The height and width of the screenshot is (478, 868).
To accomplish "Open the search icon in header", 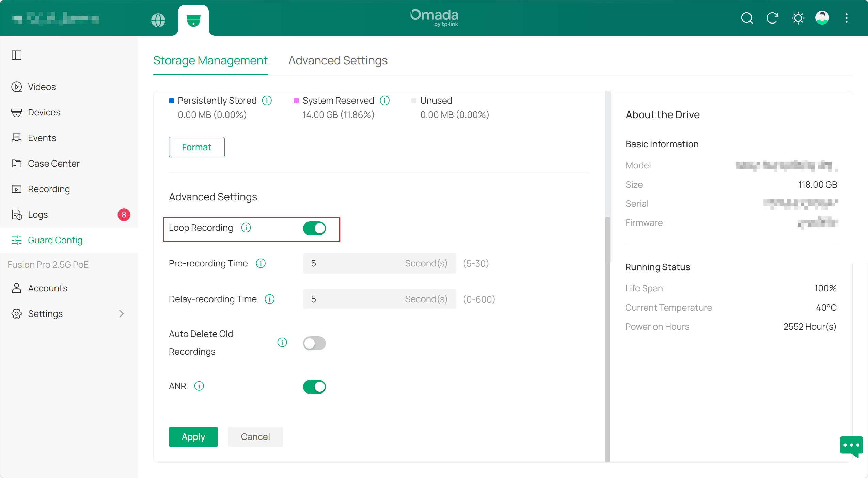I will pyautogui.click(x=747, y=18).
